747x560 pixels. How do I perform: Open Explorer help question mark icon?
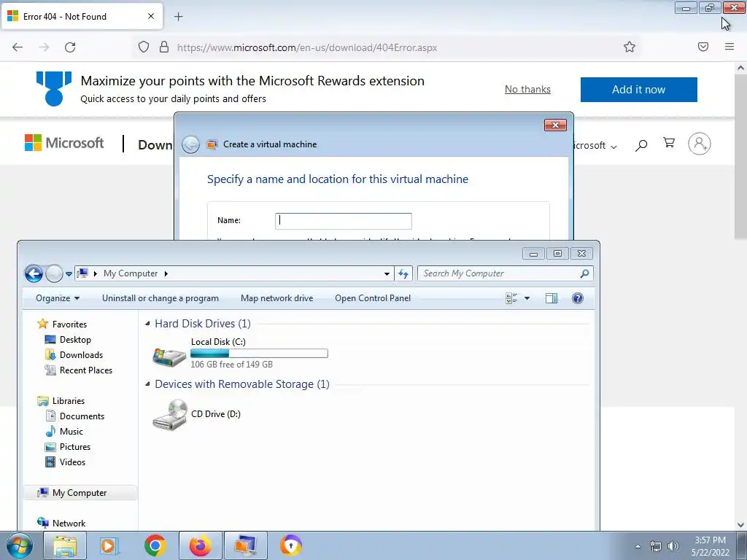578,298
